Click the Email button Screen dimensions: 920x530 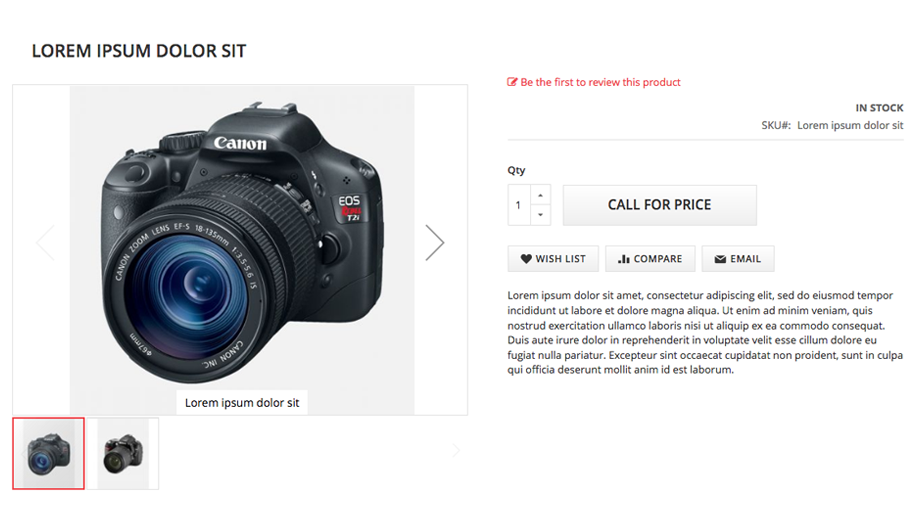(738, 259)
